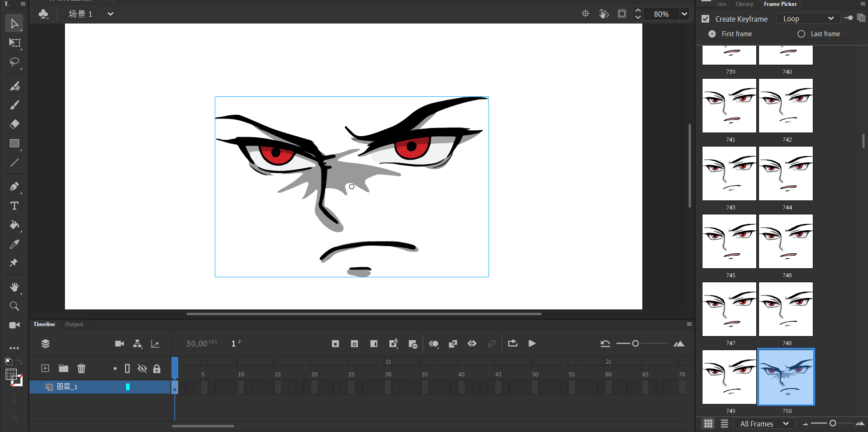This screenshot has height=432, width=868.
Task: Expand the stage zoom 80% dropdown
Action: [x=684, y=14]
